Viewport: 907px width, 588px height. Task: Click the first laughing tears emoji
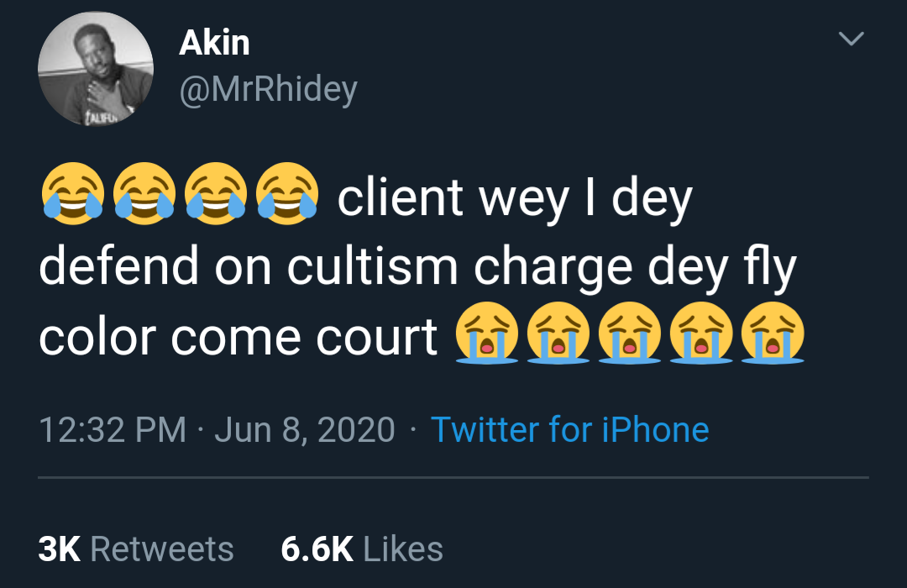(72, 197)
